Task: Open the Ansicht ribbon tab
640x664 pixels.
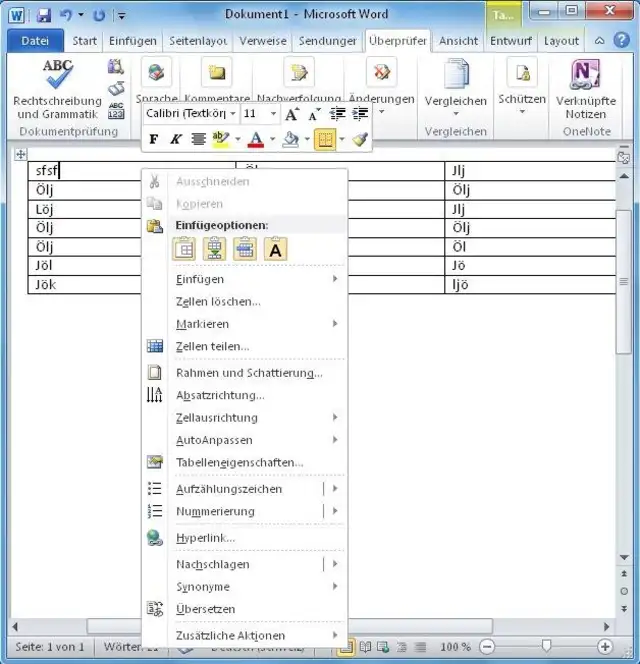Action: 458,41
